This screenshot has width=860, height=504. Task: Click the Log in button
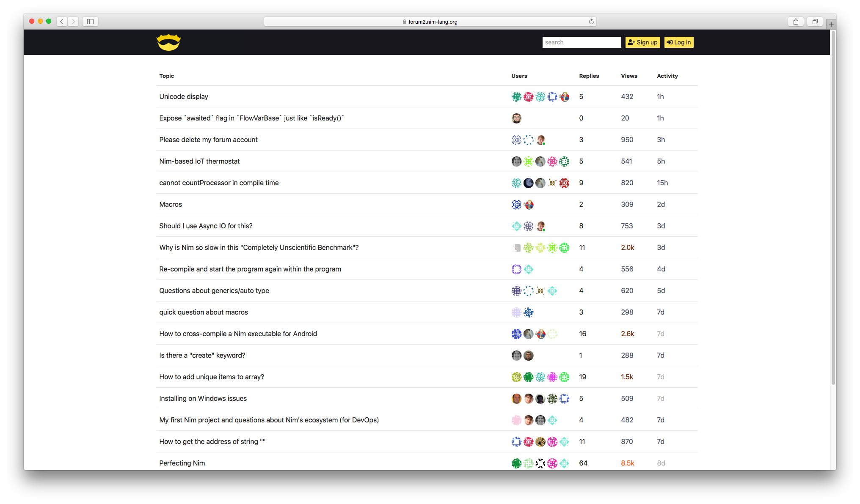(678, 42)
